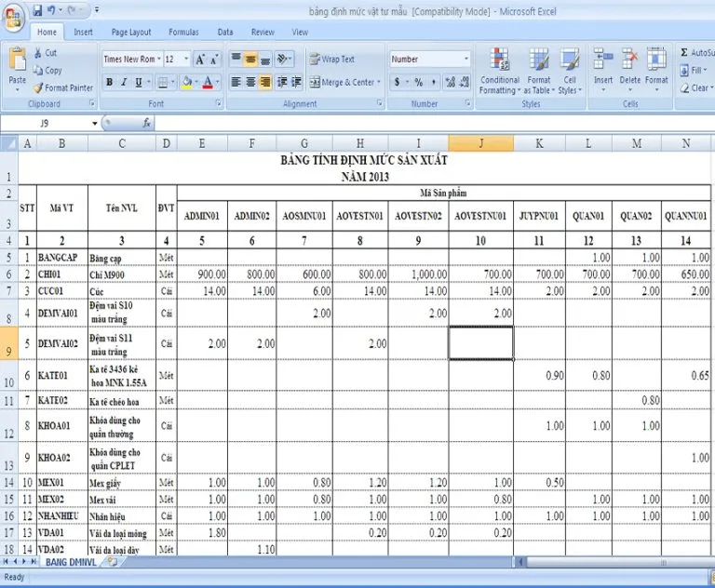
Task: Expand the Number format combo box
Action: click(x=466, y=59)
